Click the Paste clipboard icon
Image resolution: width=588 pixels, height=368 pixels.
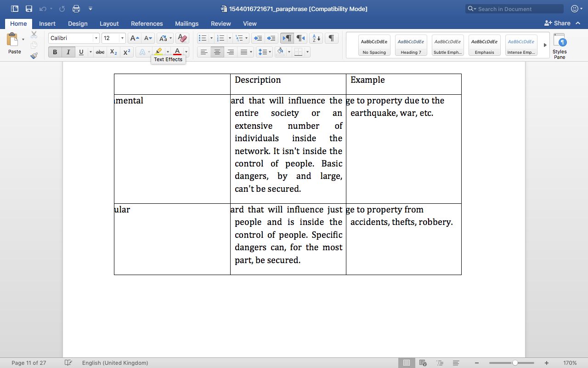(x=12, y=40)
